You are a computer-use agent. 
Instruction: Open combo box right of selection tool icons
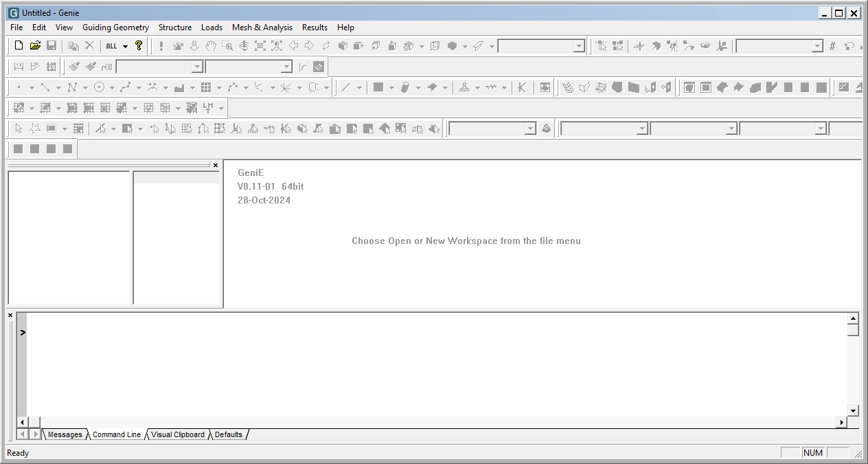tap(492, 129)
